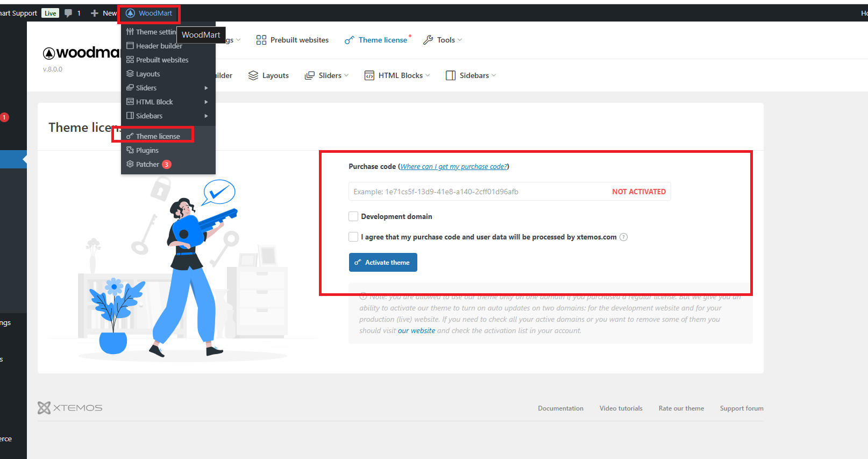Screen dimensions: 868x459
Task: Click the Patcher red badge showing 3
Action: point(167,164)
